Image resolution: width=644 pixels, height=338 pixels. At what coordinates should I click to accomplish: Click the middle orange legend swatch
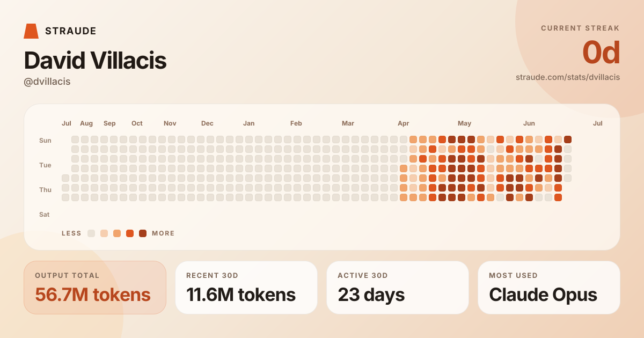(117, 233)
